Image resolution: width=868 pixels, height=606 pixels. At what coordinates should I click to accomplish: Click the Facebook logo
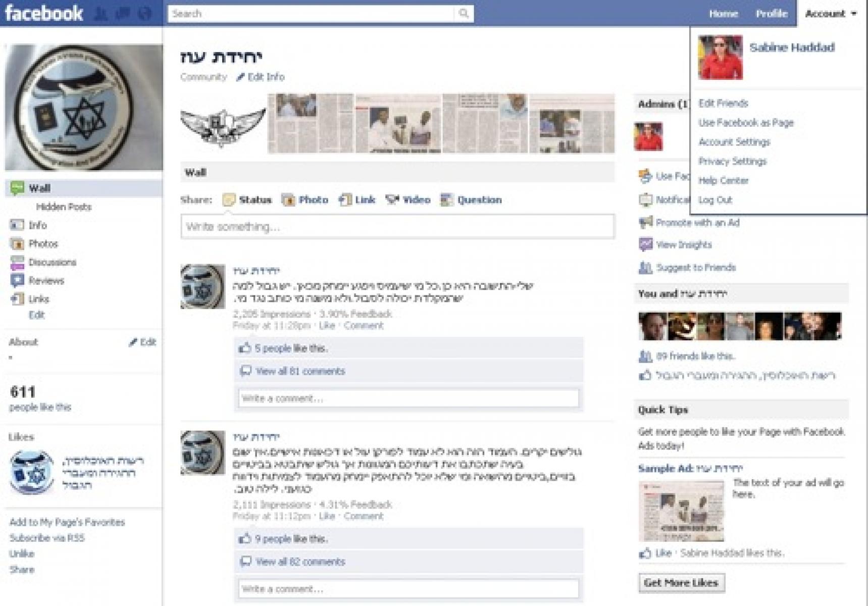(44, 13)
